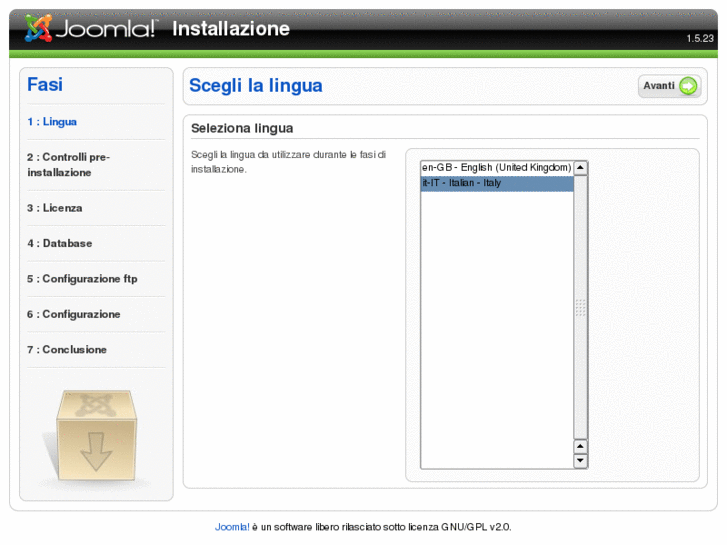Click the Seleziona lingua section title
Image resolution: width=727 pixels, height=545 pixels.
[242, 128]
